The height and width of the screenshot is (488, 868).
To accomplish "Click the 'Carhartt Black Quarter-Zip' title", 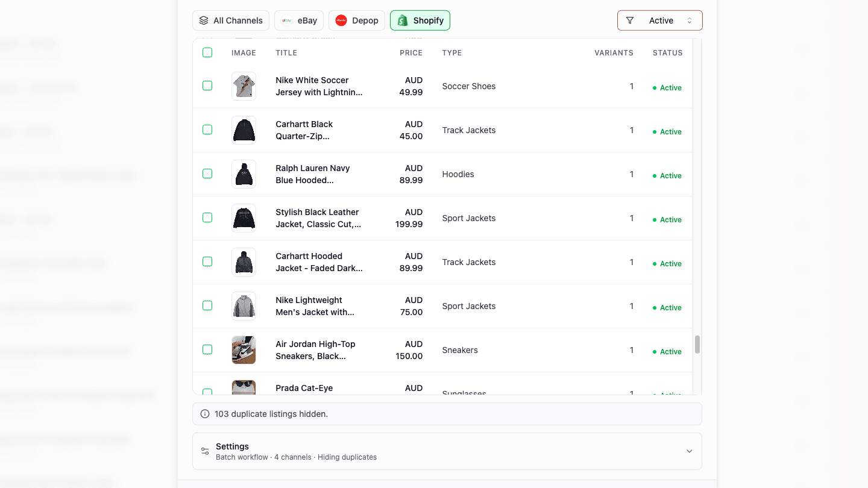I will 304,130.
